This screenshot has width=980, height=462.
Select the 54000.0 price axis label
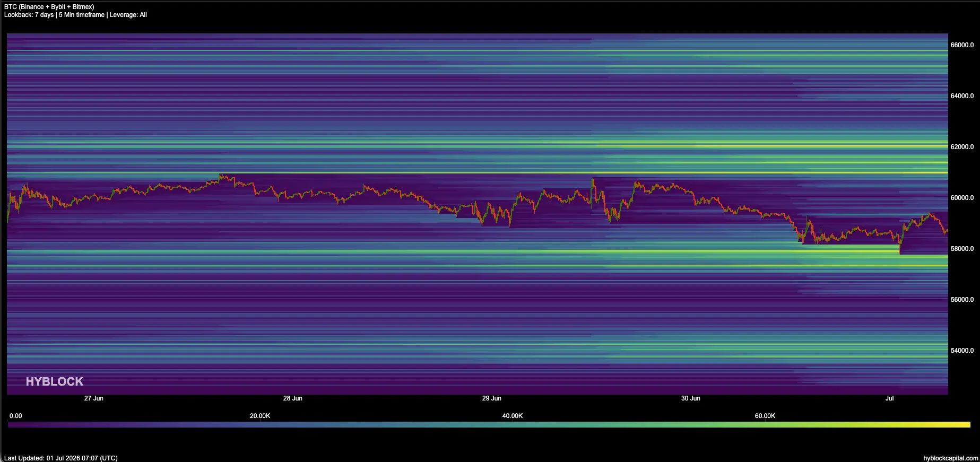962,351
